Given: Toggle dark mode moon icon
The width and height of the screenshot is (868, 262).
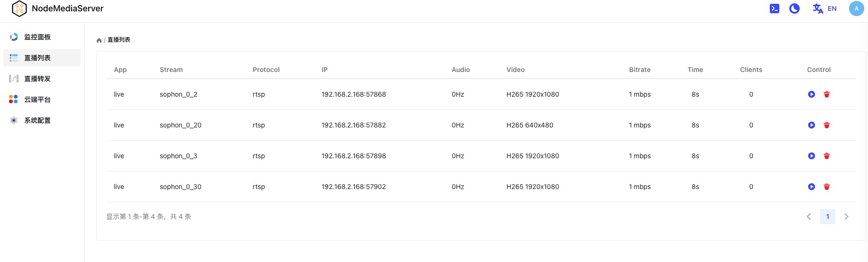Looking at the screenshot, I should point(794,9).
